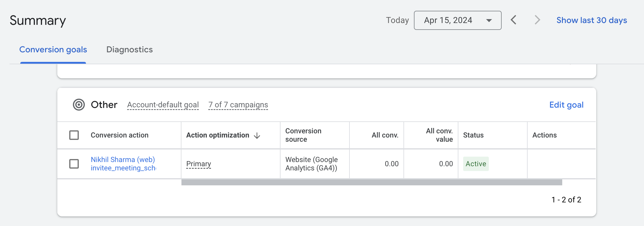The height and width of the screenshot is (226, 644).
Task: Click the date picker dropdown caret
Action: [489, 20]
